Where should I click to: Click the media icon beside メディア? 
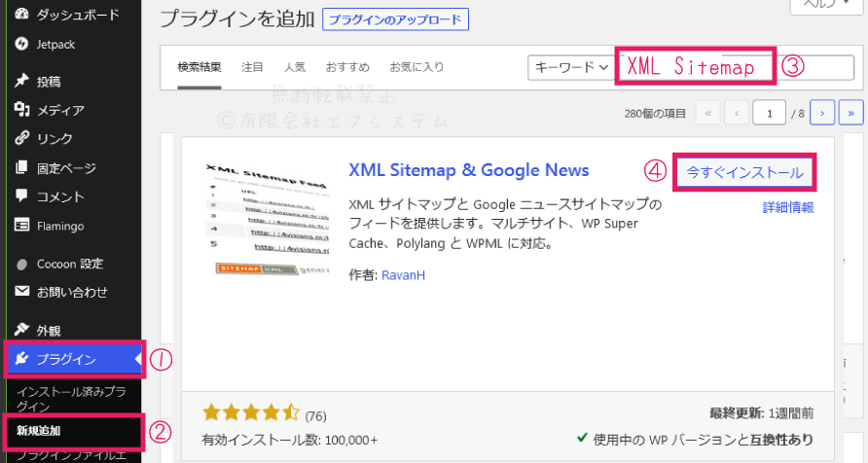[21, 110]
